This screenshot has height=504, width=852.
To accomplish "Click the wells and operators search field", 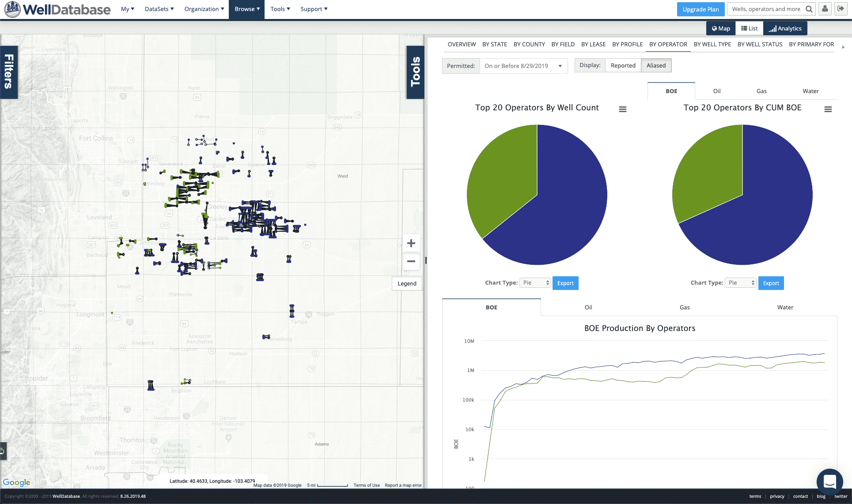I will (766, 9).
